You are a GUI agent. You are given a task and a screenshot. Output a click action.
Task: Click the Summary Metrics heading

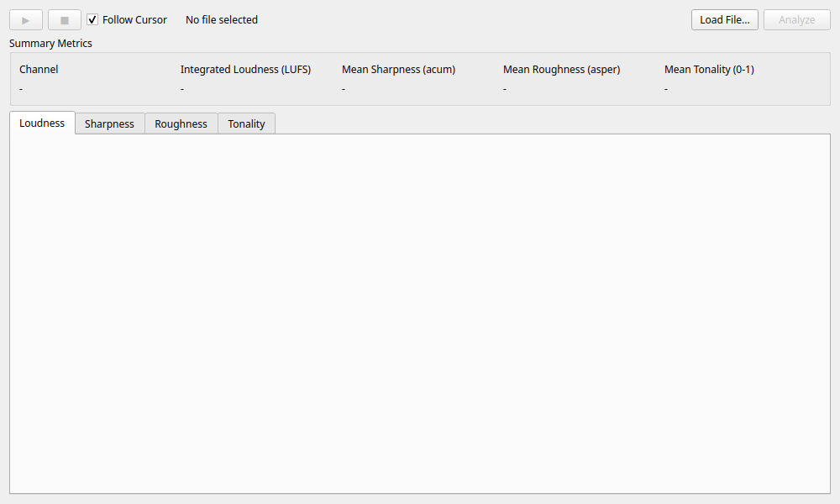(x=50, y=43)
